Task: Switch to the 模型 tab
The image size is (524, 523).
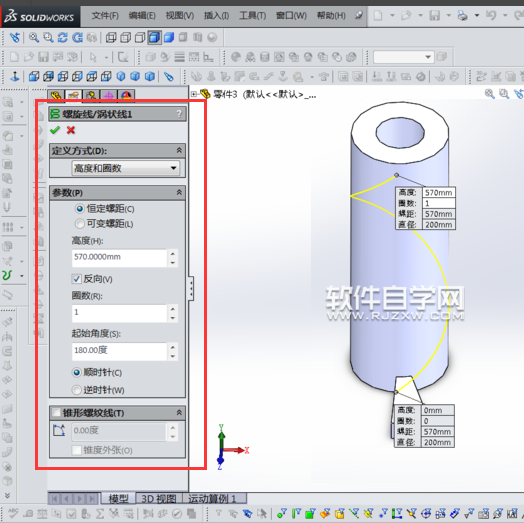Action: (x=118, y=499)
